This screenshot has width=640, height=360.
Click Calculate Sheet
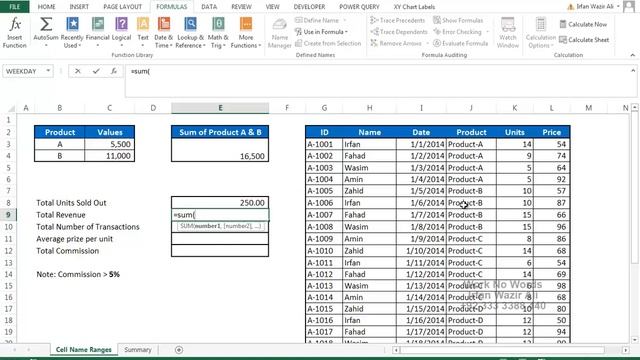coord(584,40)
